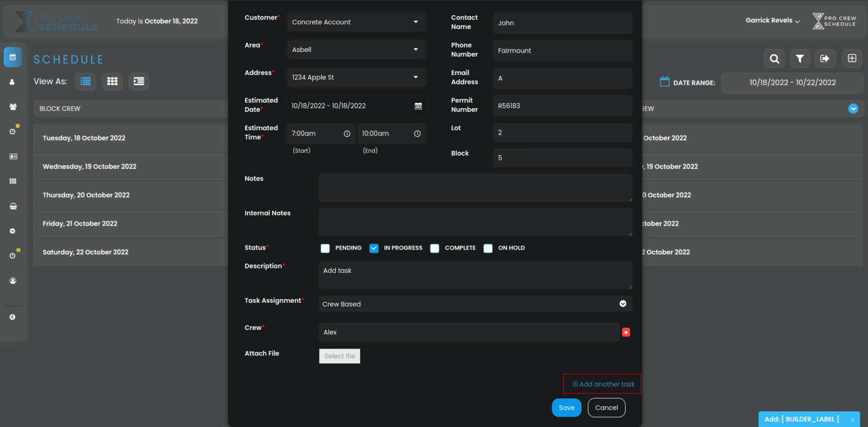The width and height of the screenshot is (868, 427).
Task: Click the search magnifier button
Action: [775, 59]
